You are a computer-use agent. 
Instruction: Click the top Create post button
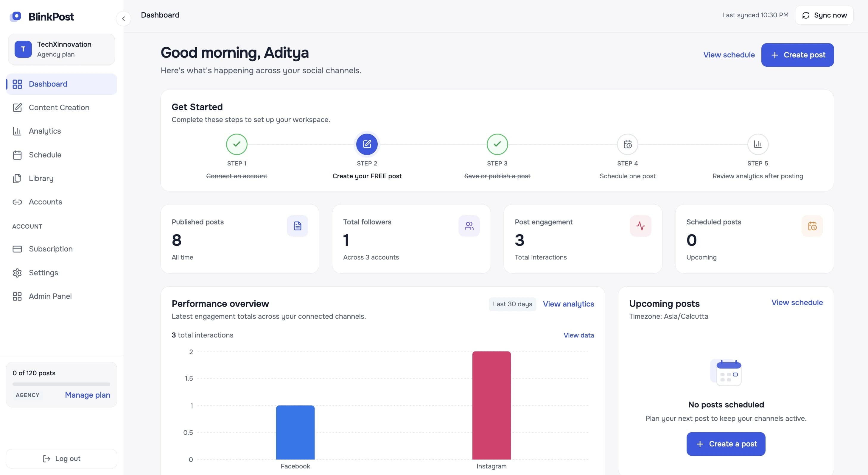coord(797,55)
